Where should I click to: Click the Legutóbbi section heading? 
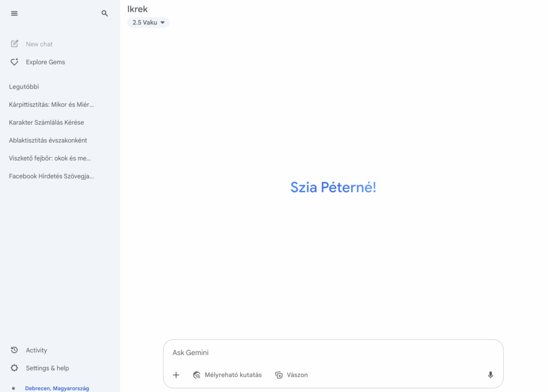(24, 87)
